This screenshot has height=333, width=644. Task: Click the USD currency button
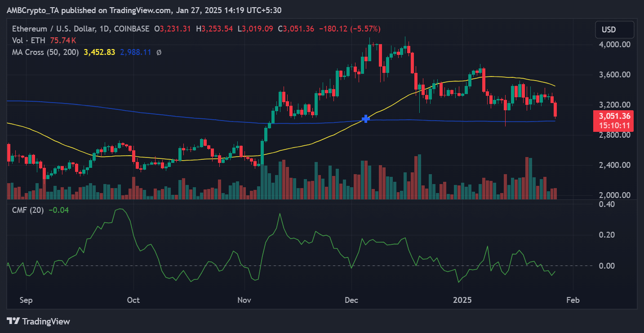tap(614, 29)
